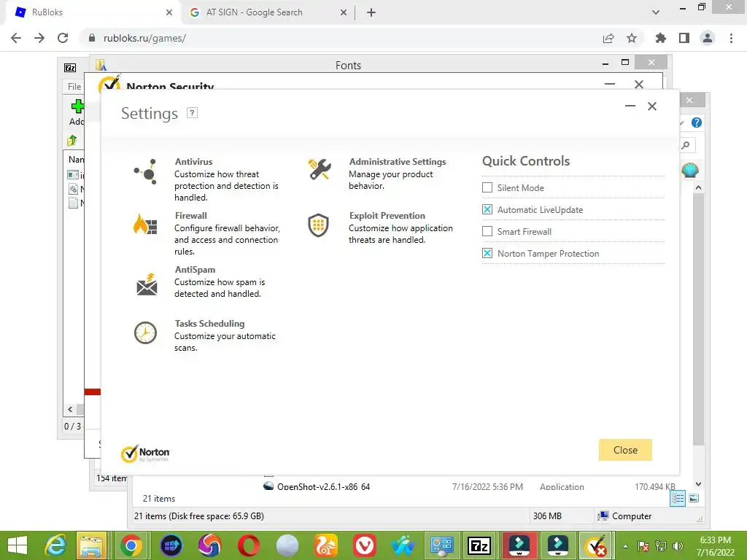Open Norton Security from the taskbar
747x560 pixels.
coord(595,545)
